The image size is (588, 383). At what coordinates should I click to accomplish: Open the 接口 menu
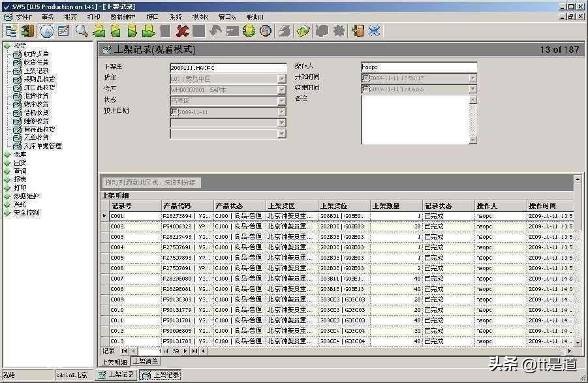152,17
